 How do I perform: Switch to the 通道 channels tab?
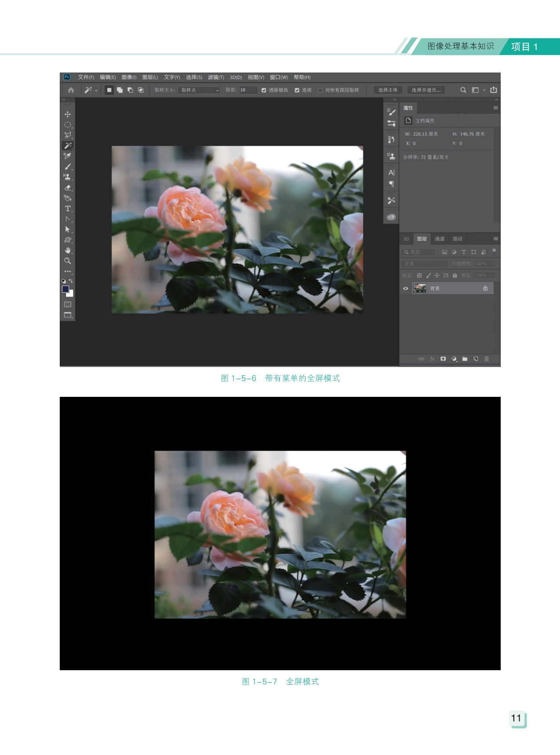tap(439, 239)
